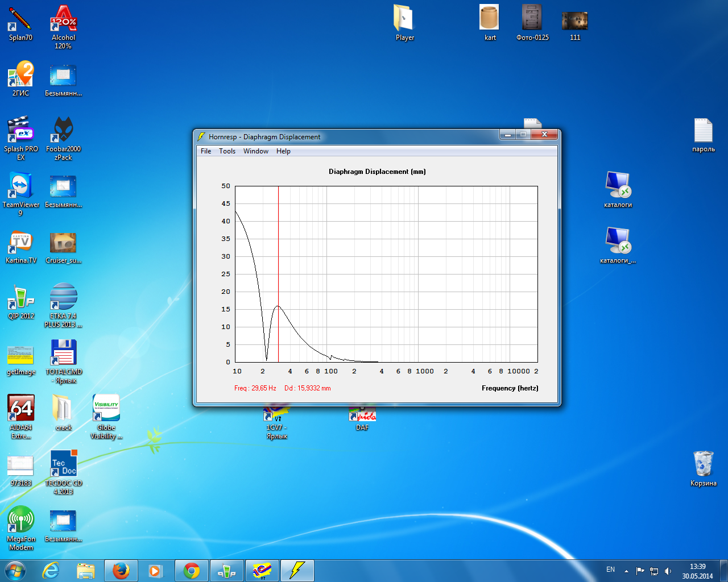Click the Windows Start button

(15, 570)
